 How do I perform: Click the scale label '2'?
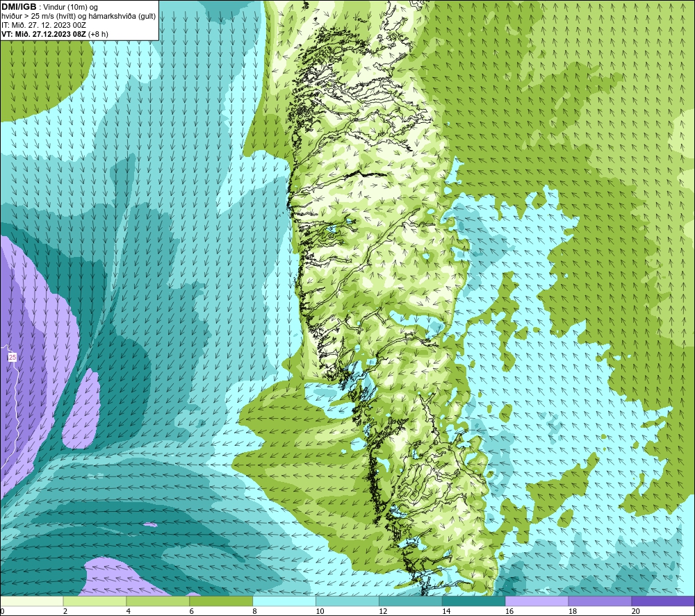[x=65, y=611]
